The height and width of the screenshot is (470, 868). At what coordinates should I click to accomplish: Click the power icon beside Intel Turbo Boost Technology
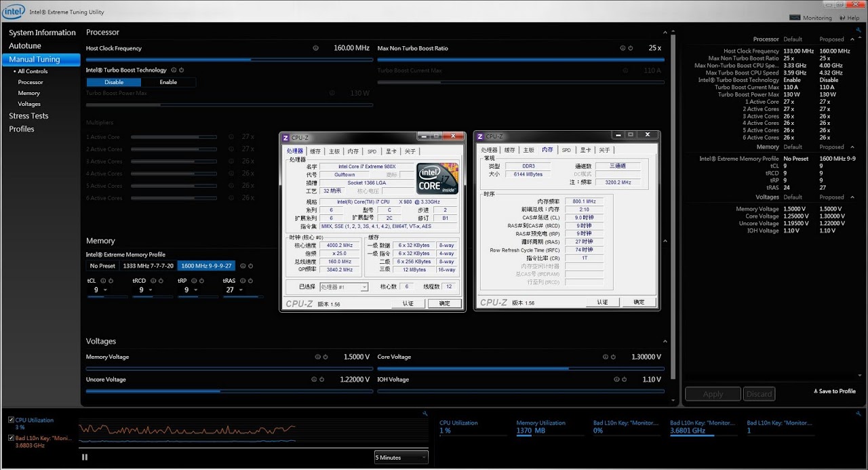(182, 70)
